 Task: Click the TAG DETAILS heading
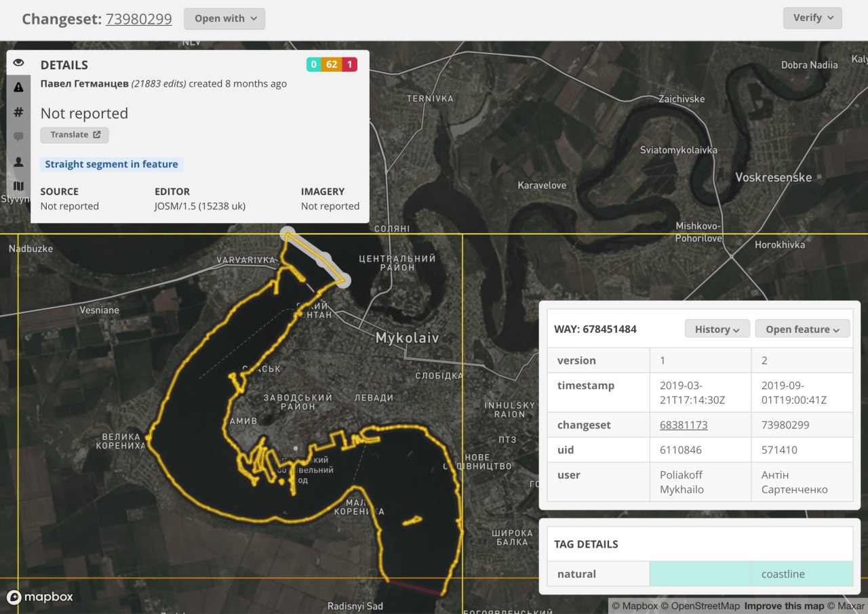tap(586, 544)
